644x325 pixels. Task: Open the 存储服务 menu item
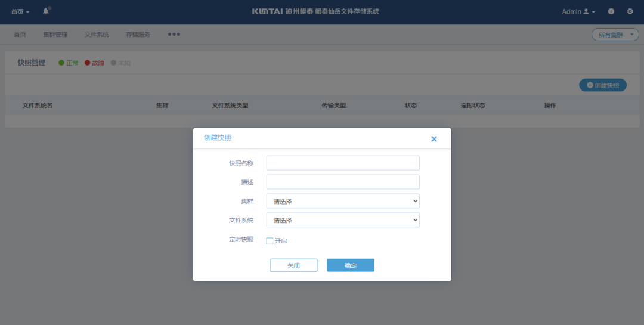138,35
